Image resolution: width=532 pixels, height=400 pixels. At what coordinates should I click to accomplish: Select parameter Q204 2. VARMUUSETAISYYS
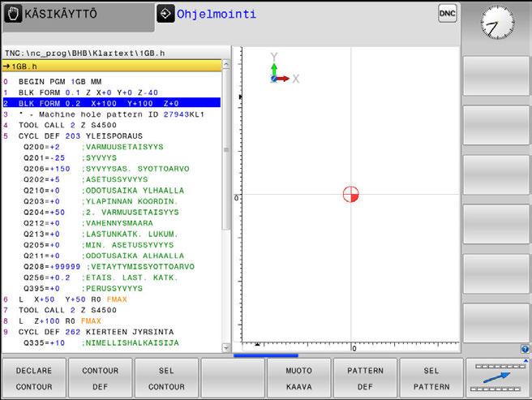[x=112, y=212]
